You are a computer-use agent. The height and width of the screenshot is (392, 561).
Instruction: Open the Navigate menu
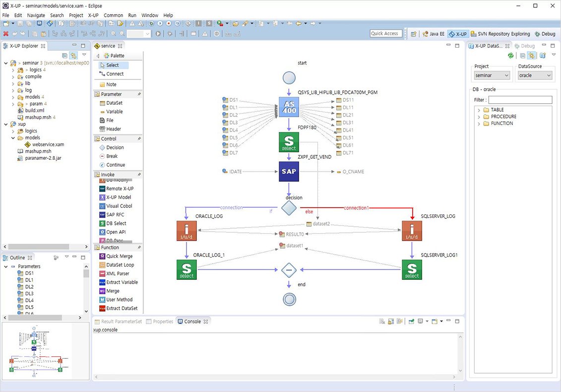coord(36,15)
